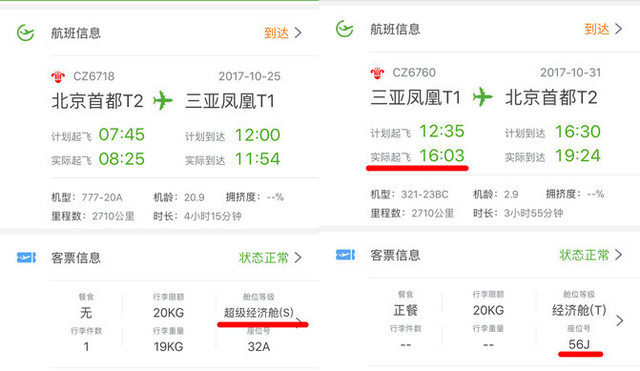The image size is (640, 371).
Task: Select the 超级经济舱(S) cabin class entry
Action: [x=259, y=313]
